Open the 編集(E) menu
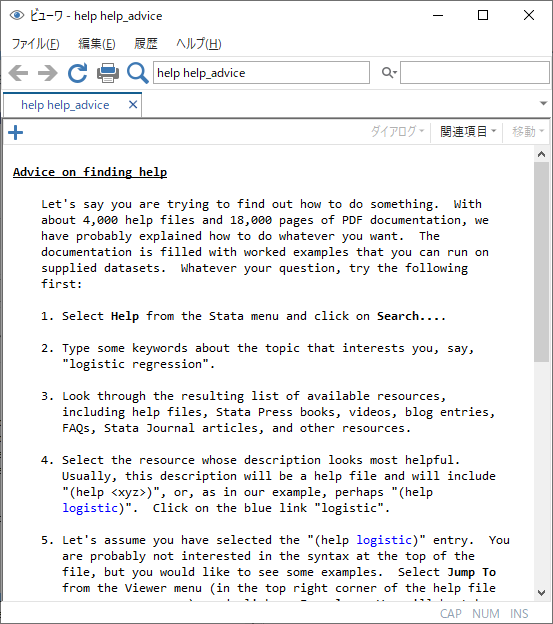The height and width of the screenshot is (624, 553). tap(97, 43)
